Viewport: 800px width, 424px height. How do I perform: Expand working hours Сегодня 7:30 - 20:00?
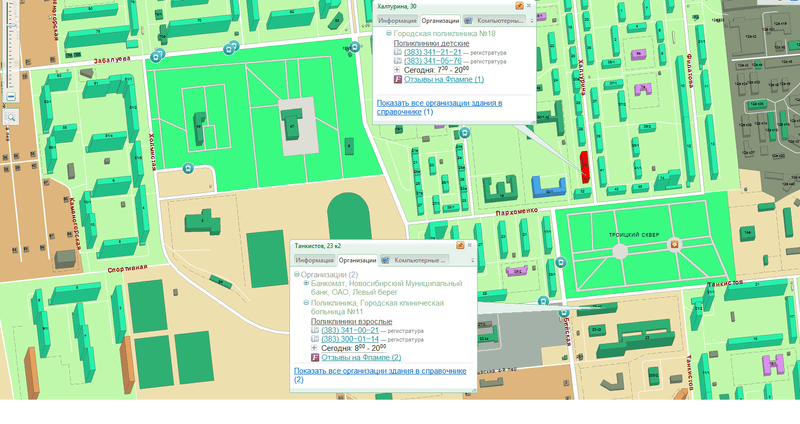(397, 70)
